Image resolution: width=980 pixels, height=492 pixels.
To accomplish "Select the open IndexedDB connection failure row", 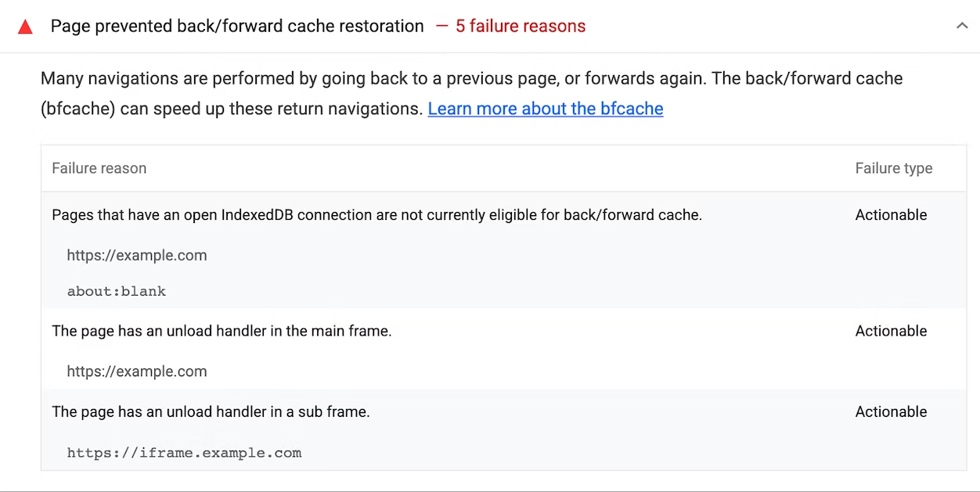I will 377,215.
